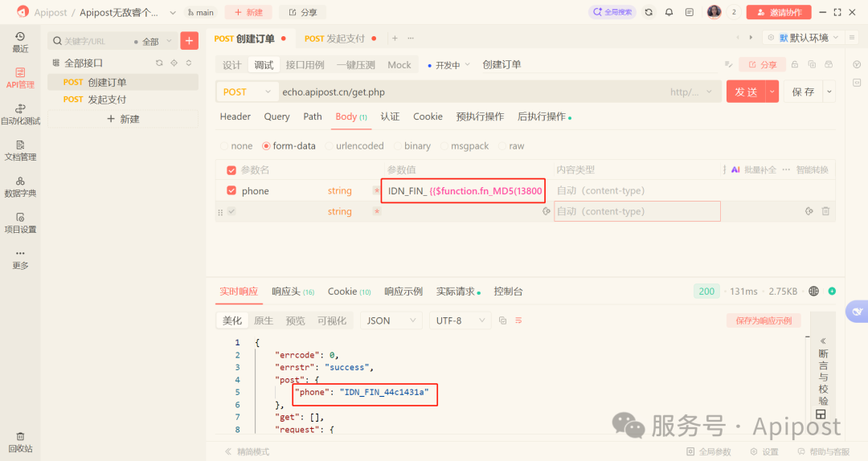Switch to the POST 发起支付 request tab
Image resolution: width=868 pixels, height=461 pixels.
click(x=340, y=39)
